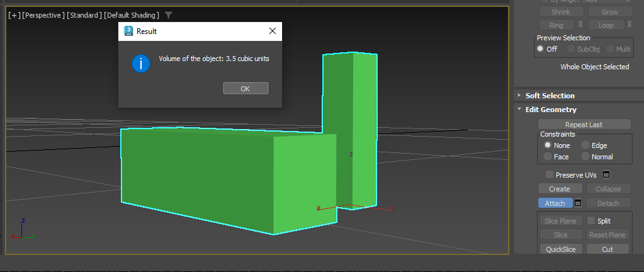Click the viewport filter funnel icon
The width and height of the screenshot is (644, 272).
click(168, 15)
